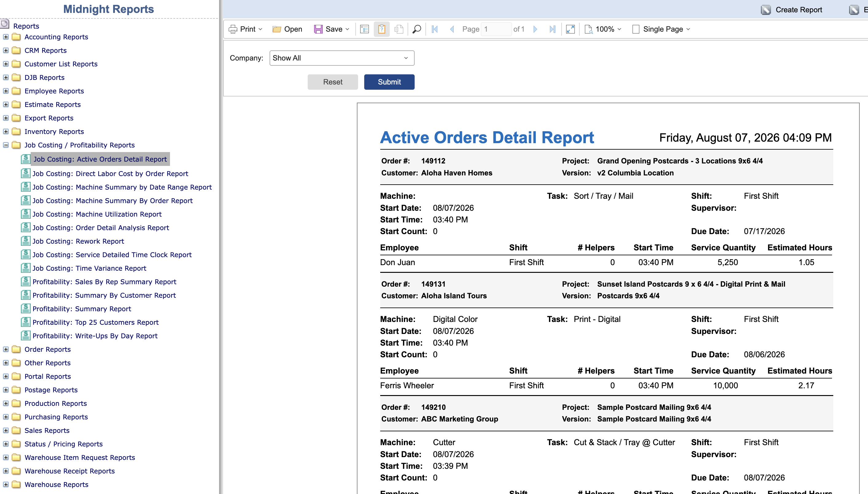
Task: Open the Single Page view mode dropdown
Action: (662, 29)
